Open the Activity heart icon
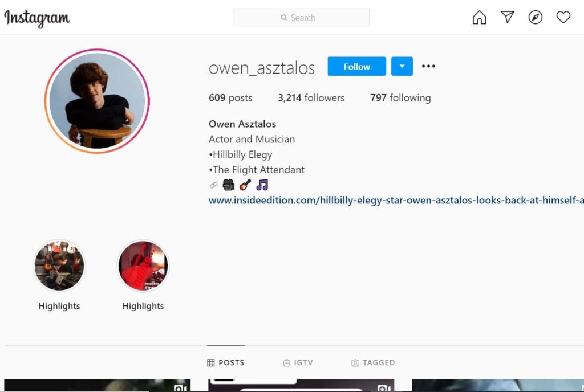Screen dimensions: 584x392 pos(563,17)
